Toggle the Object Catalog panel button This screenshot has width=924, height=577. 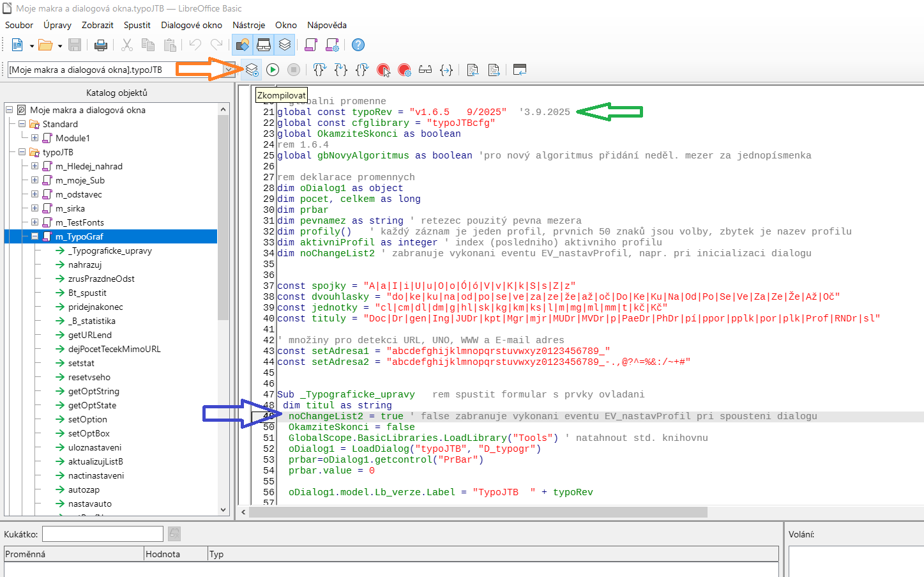click(242, 45)
